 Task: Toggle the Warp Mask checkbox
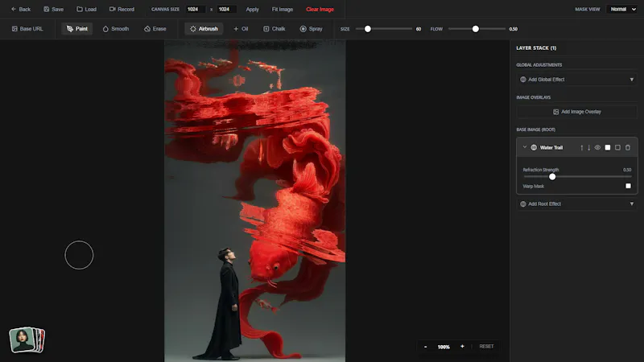tap(628, 186)
